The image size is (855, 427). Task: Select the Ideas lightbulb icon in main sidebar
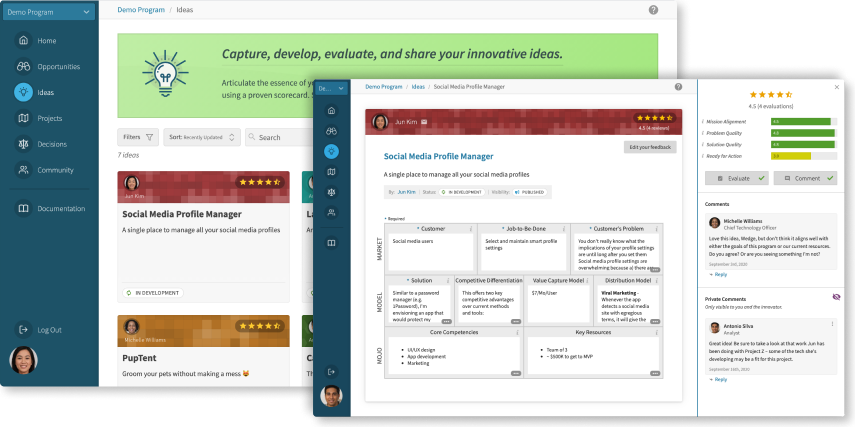pyautogui.click(x=23, y=92)
